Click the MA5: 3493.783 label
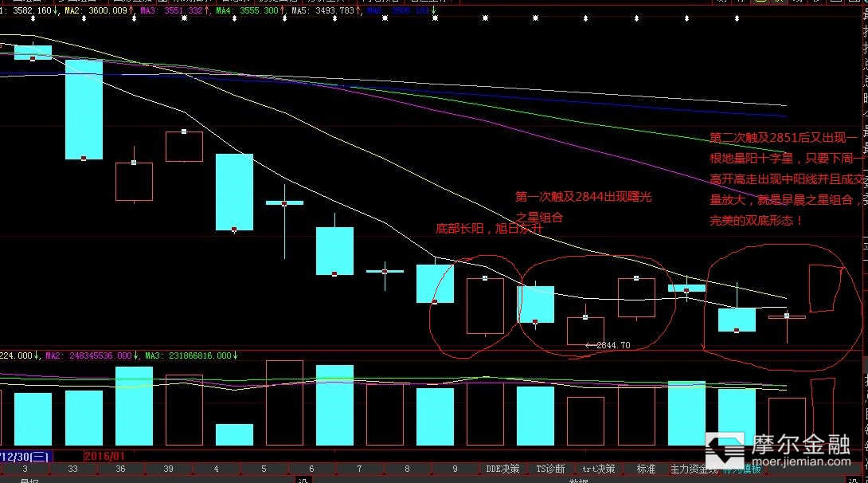The height and width of the screenshot is (483, 868). click(x=326, y=10)
